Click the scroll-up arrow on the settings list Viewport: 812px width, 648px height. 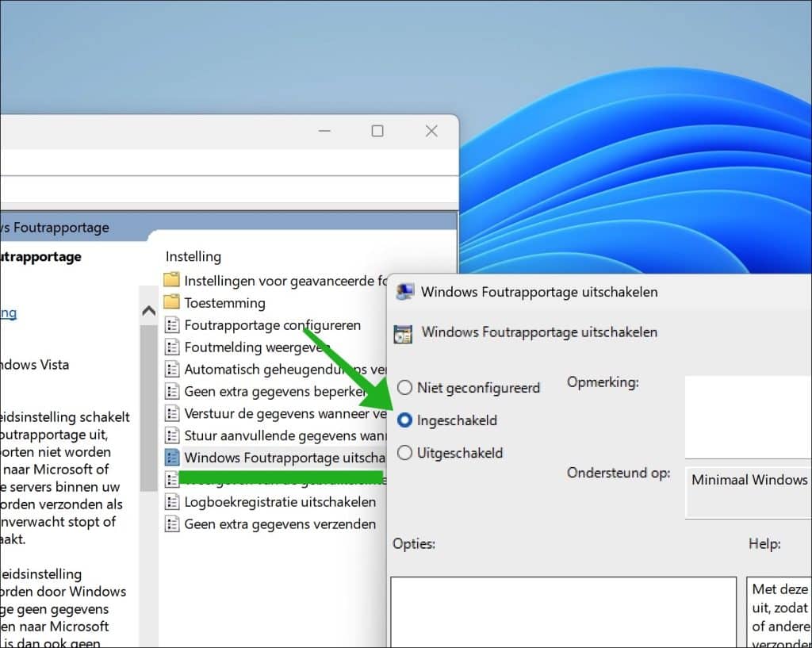point(148,311)
